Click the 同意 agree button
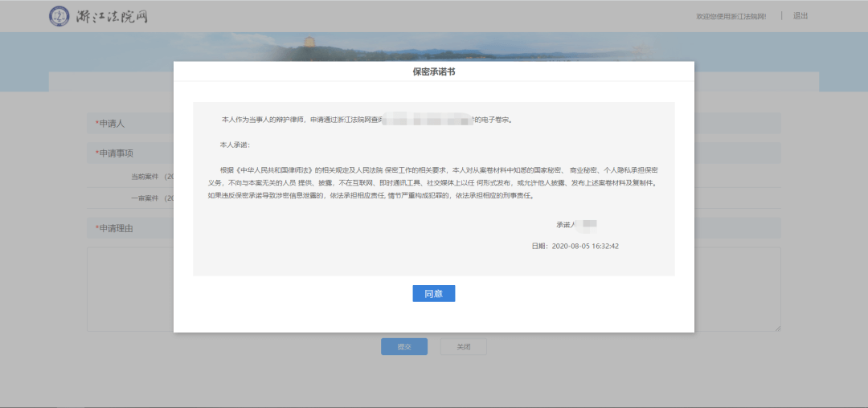This screenshot has width=868, height=408. (x=433, y=294)
